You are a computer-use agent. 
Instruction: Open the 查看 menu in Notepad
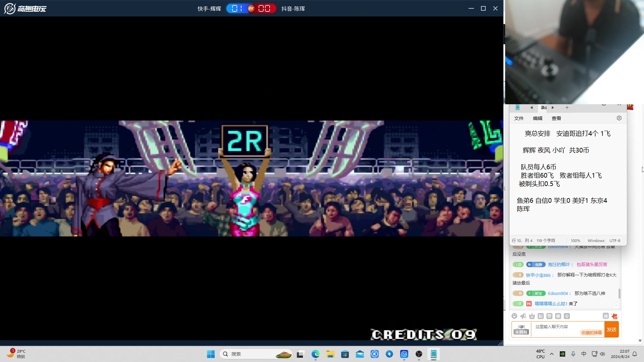tap(556, 118)
